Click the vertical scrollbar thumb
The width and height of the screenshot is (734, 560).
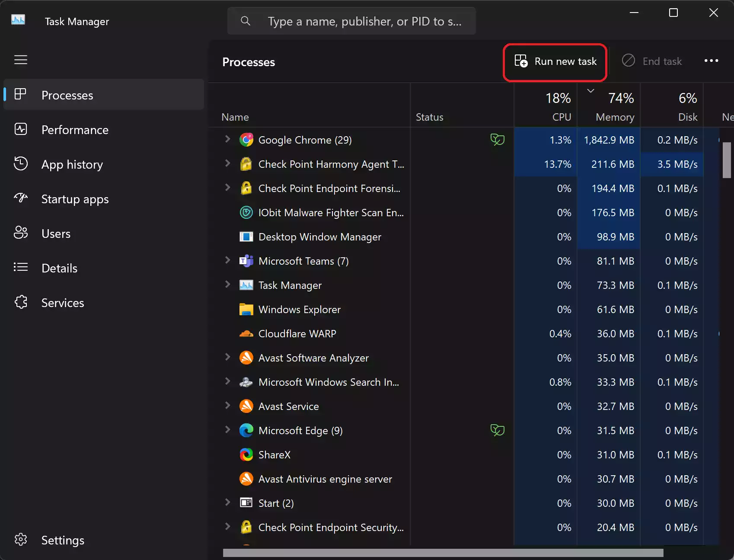click(727, 160)
